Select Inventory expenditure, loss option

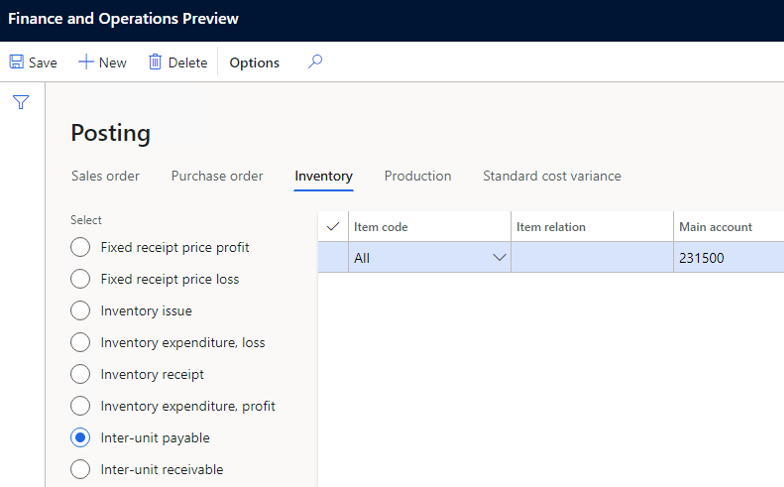click(x=80, y=343)
